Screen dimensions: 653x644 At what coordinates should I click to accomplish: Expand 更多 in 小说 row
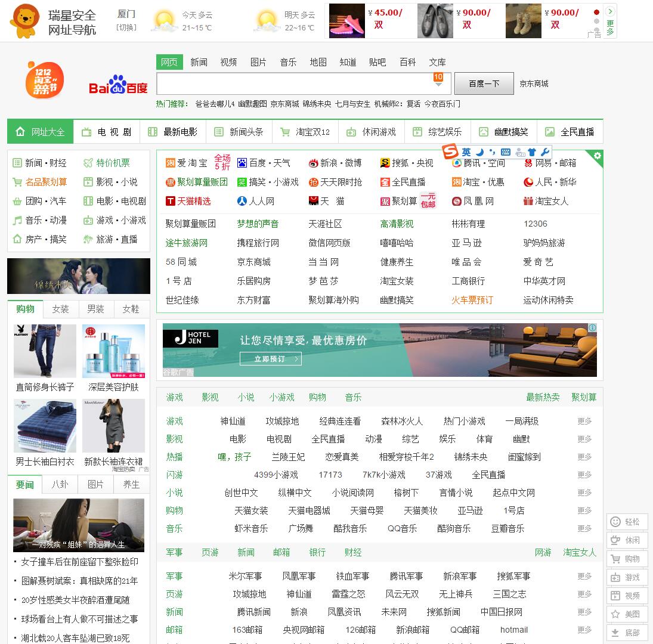tap(584, 493)
